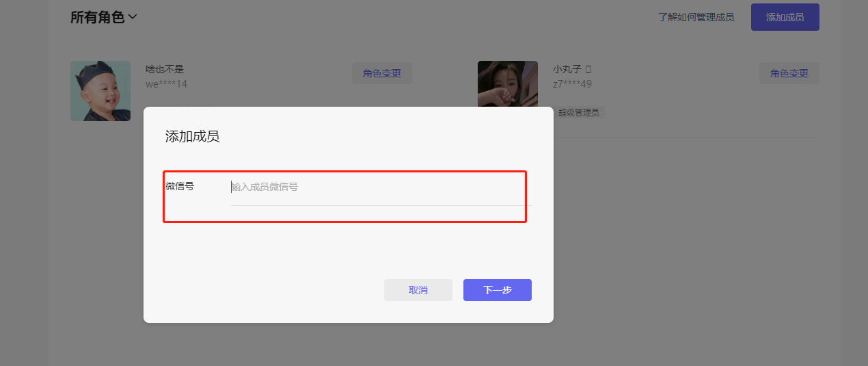This screenshot has width=868, height=366.
Task: Select the member name 啥也不是
Action: 165,69
